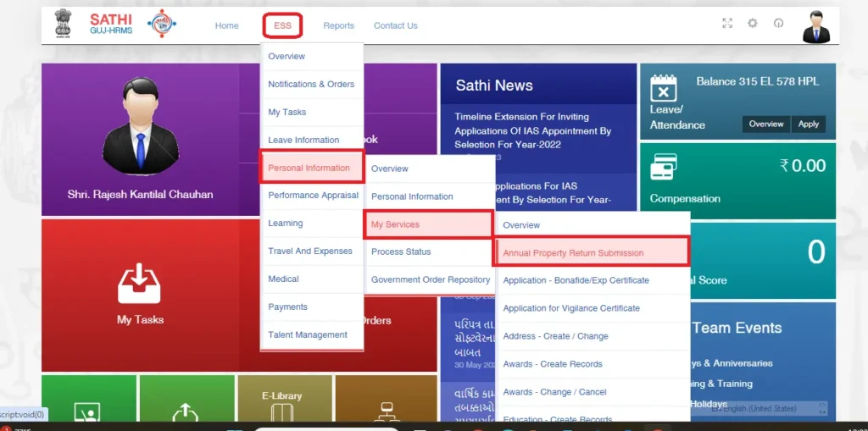
Task: Click the national emblem icon in header
Action: pyautogui.click(x=63, y=24)
